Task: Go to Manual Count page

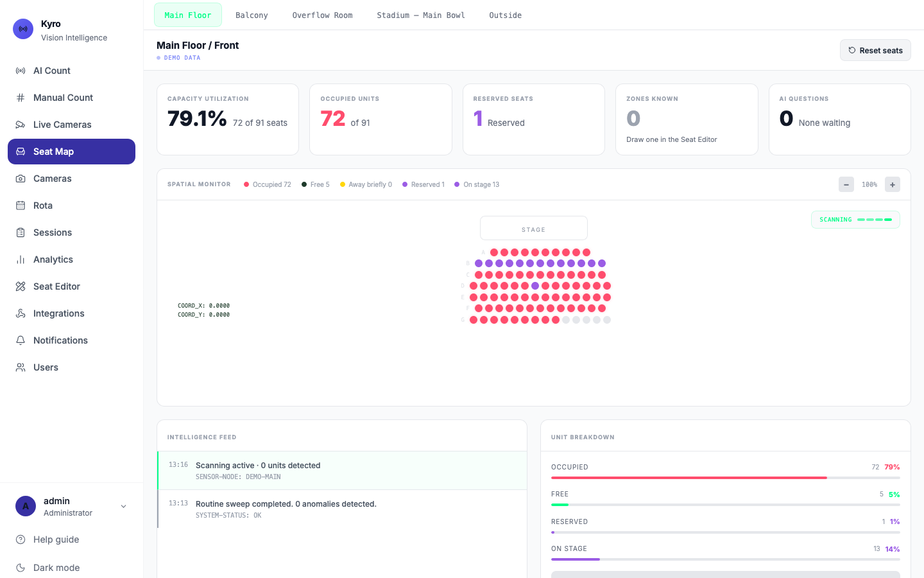Action: [x=71, y=98]
